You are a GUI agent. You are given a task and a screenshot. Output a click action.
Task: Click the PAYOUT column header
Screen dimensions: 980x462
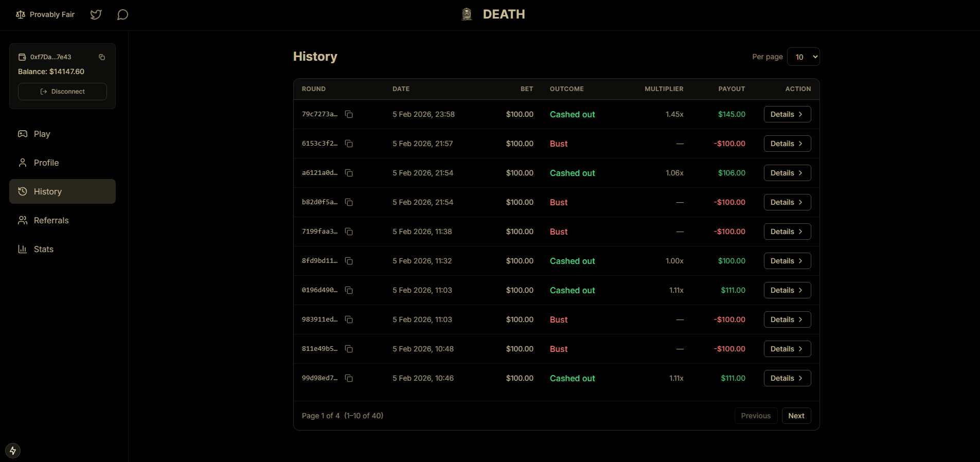point(732,89)
